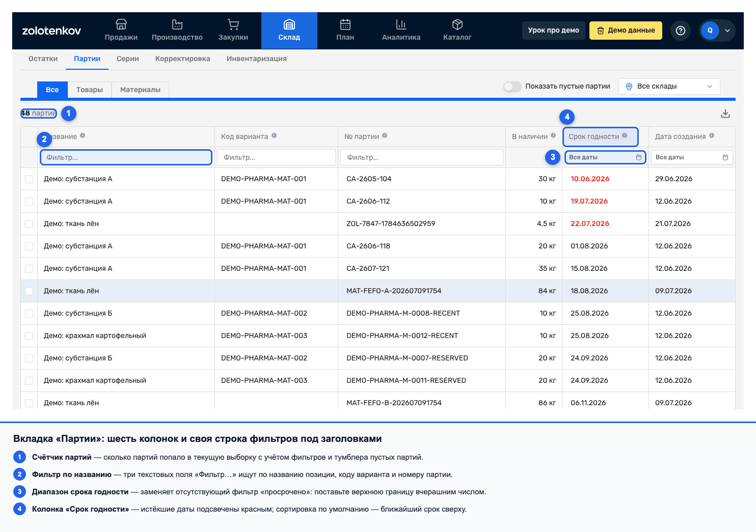Select the Все filter tab
756x532 pixels.
click(x=52, y=90)
